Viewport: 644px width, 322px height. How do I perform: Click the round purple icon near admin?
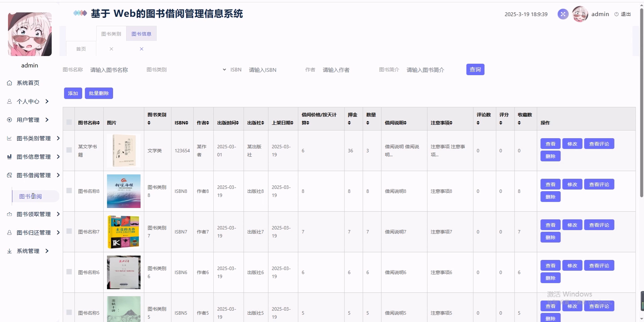pos(563,14)
